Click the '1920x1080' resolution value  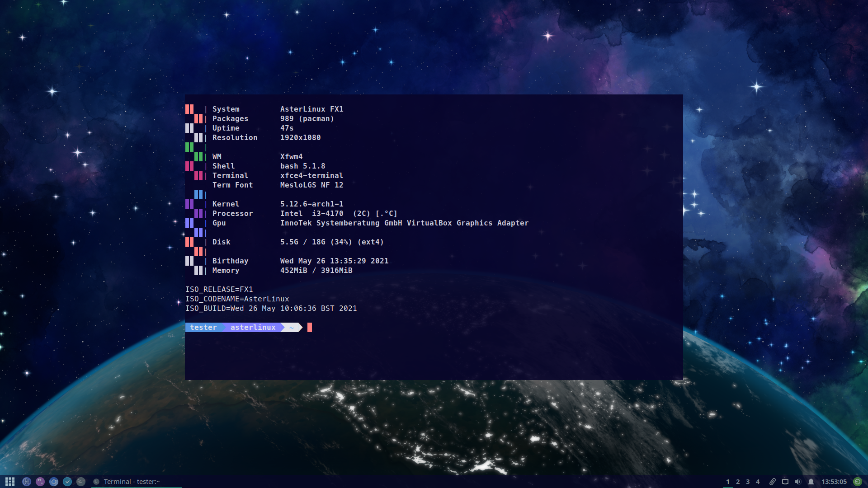[x=301, y=137]
